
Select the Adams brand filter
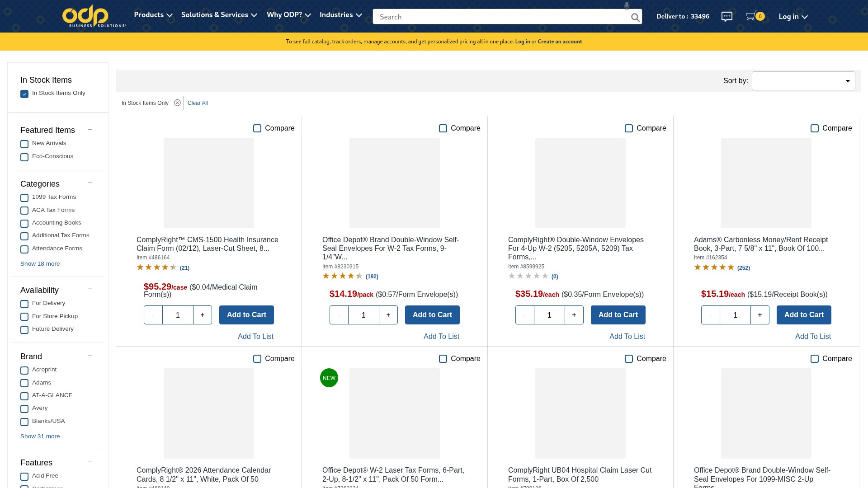point(24,383)
